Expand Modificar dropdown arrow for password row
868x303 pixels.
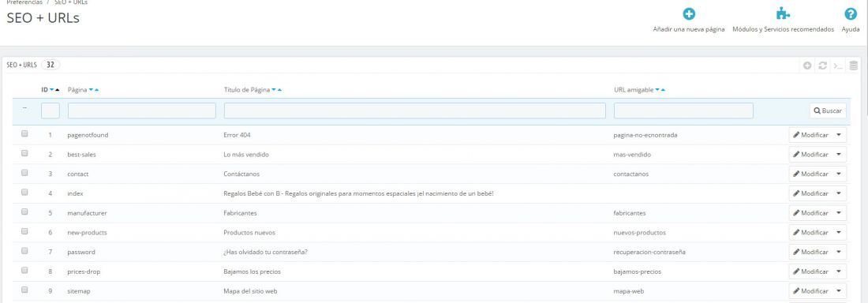pyautogui.click(x=839, y=252)
